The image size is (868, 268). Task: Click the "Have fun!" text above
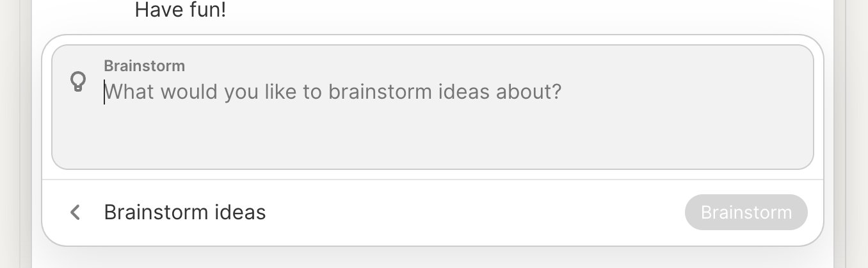pos(180,10)
